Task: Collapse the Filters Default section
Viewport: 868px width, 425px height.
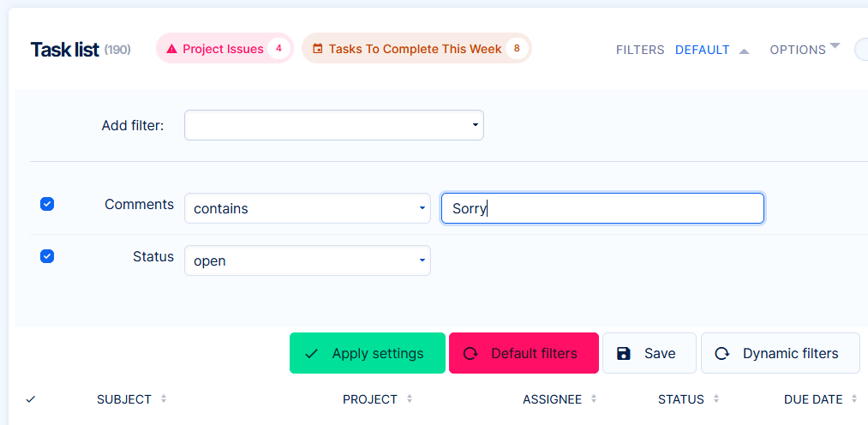Action: 744,51
